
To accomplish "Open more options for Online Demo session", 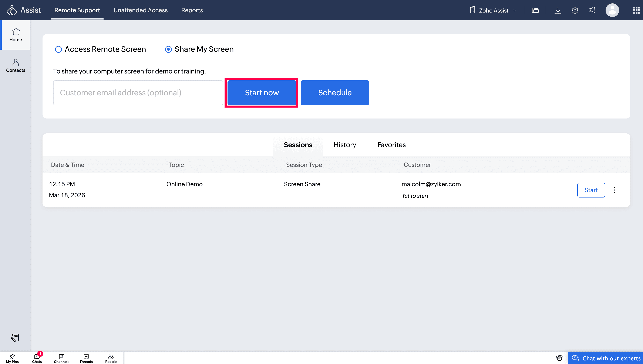I will (614, 190).
